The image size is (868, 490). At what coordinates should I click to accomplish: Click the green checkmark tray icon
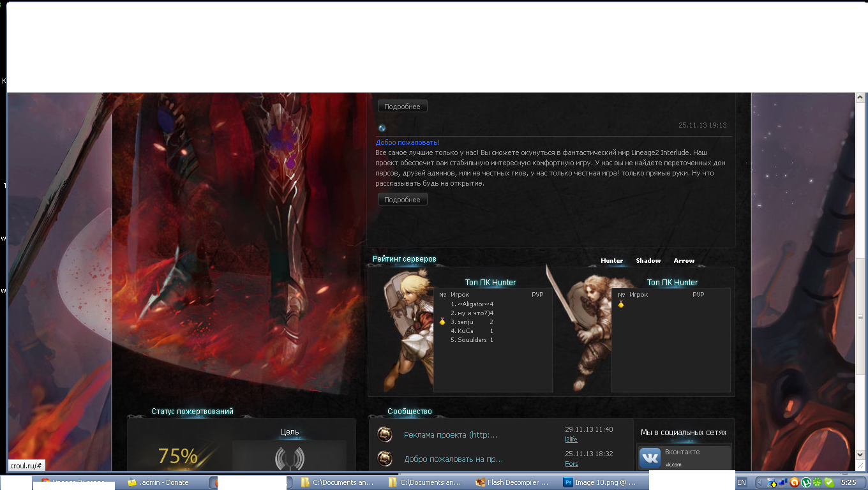point(829,483)
